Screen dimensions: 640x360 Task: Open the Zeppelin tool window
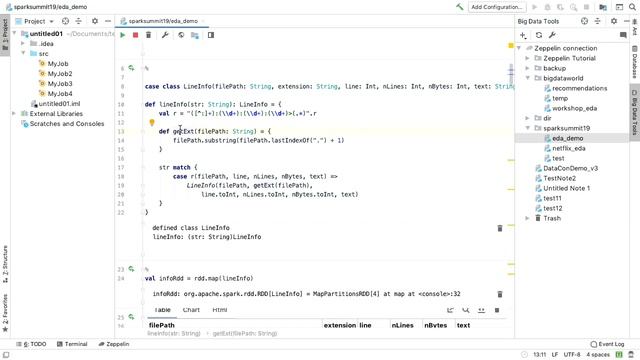coord(114,344)
